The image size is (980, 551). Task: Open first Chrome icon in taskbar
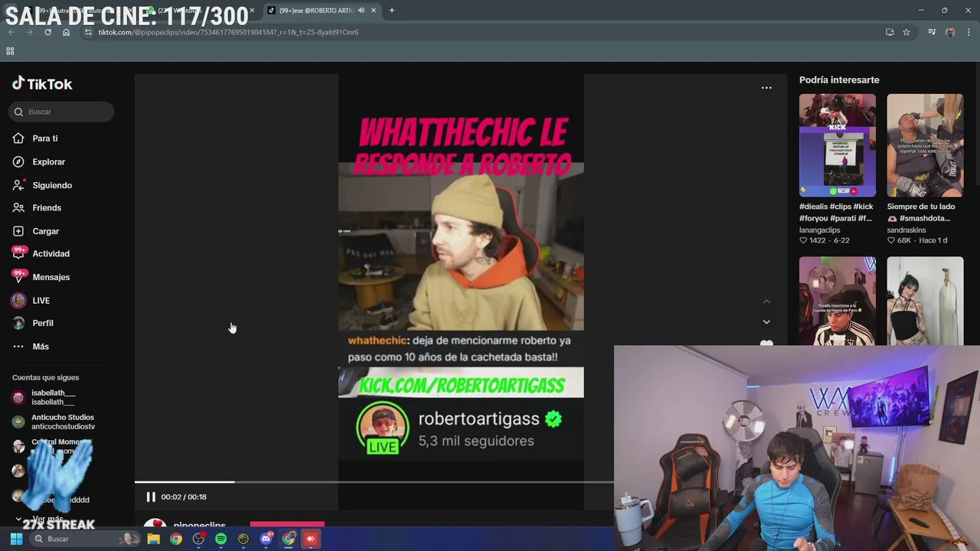tap(176, 539)
